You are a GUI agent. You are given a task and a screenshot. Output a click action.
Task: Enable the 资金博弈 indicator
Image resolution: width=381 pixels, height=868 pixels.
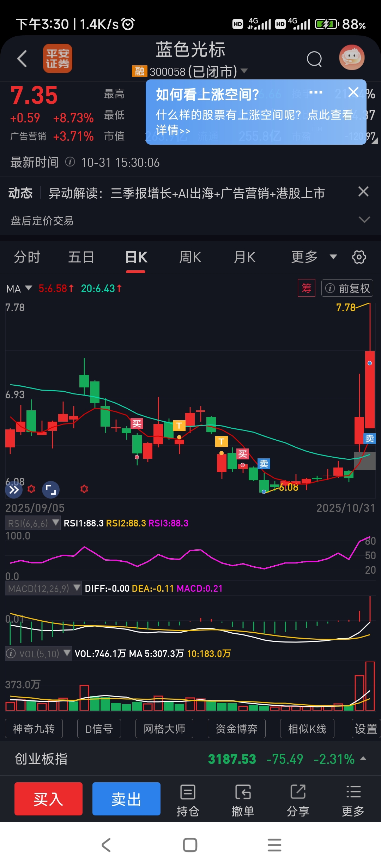[x=237, y=729]
